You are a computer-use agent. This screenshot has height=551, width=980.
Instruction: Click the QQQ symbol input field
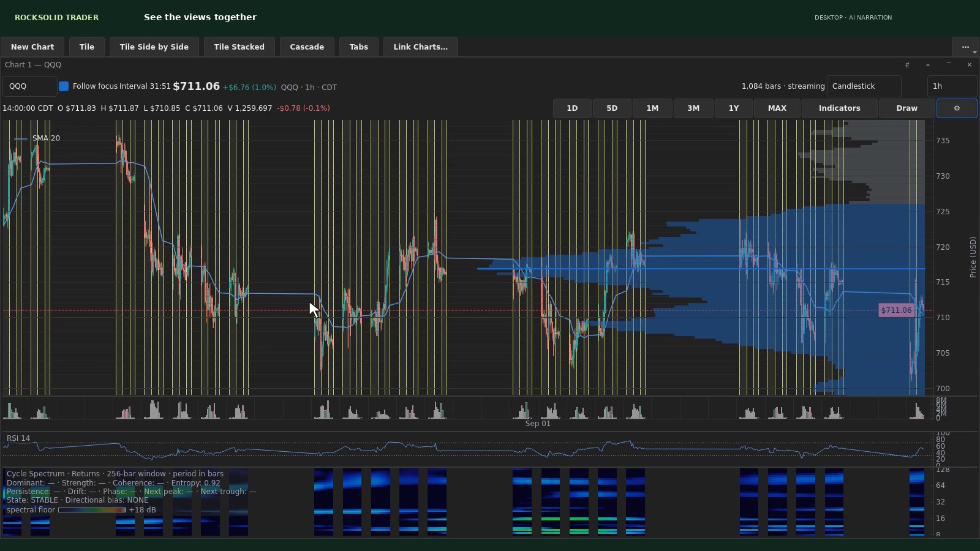(x=29, y=86)
